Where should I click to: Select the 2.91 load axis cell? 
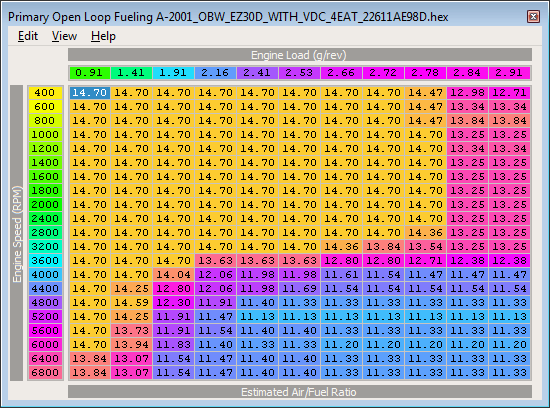pyautogui.click(x=509, y=73)
